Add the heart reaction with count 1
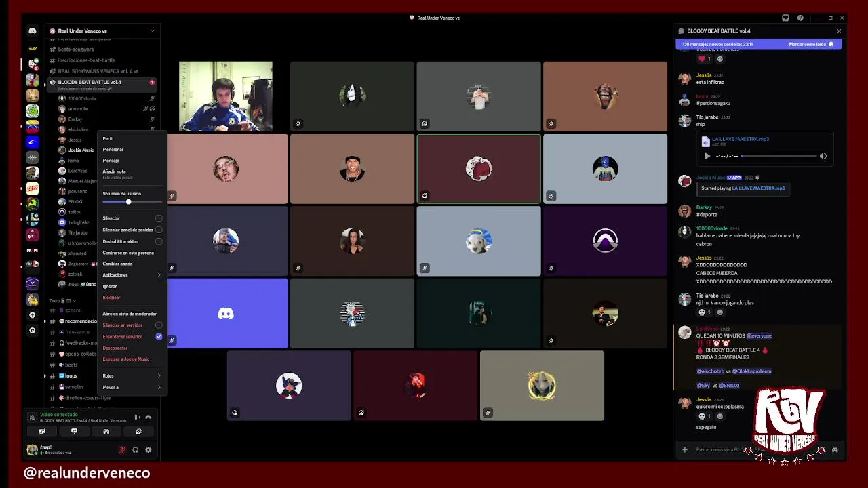 click(x=705, y=59)
